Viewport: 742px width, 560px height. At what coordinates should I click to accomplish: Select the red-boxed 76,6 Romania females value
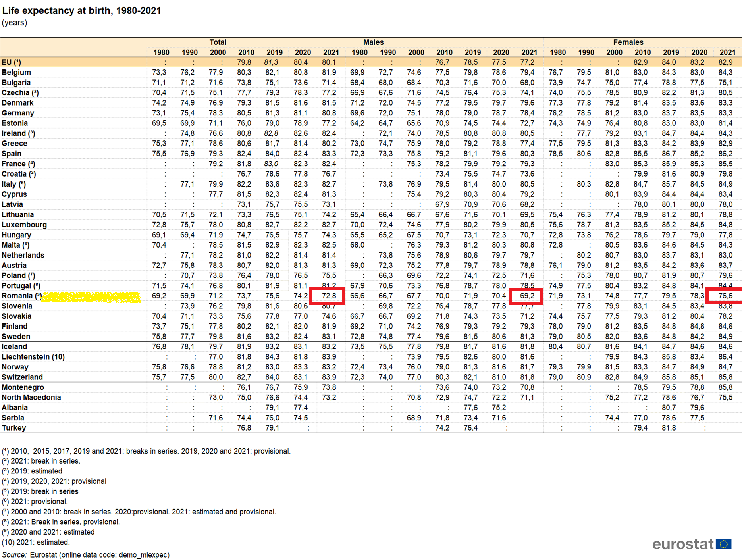pos(725,296)
